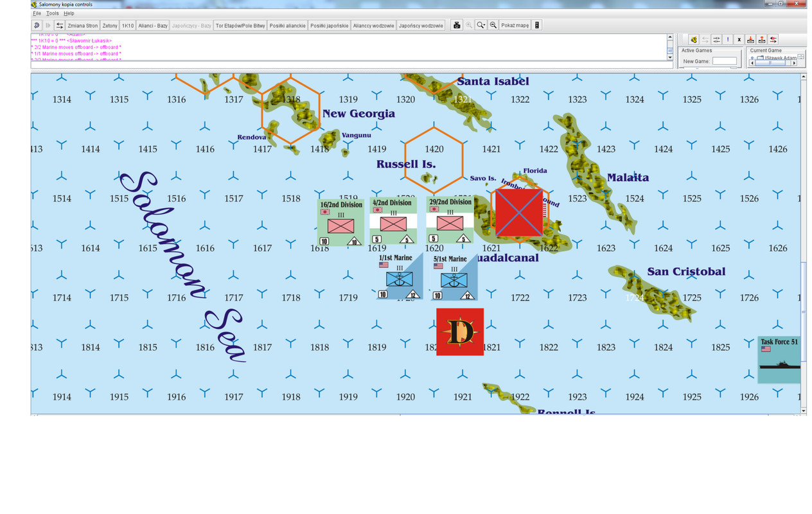Click the Florida island label
The image size is (812, 514).
(535, 170)
